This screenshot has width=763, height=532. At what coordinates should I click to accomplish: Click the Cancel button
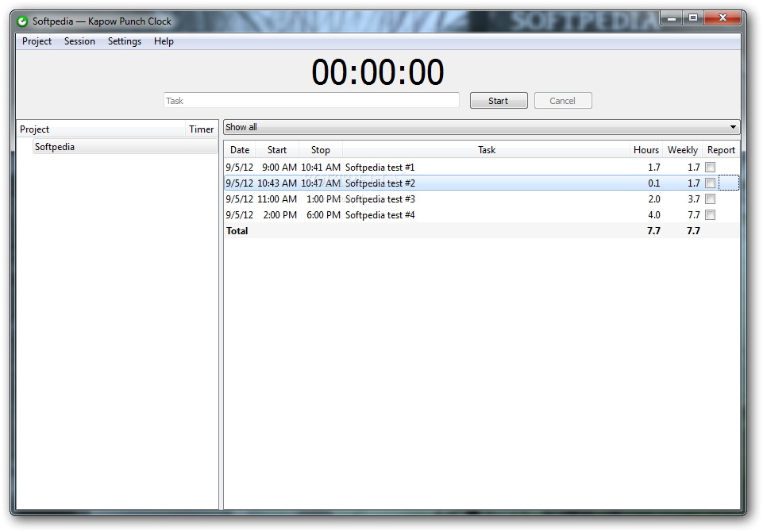pyautogui.click(x=562, y=101)
